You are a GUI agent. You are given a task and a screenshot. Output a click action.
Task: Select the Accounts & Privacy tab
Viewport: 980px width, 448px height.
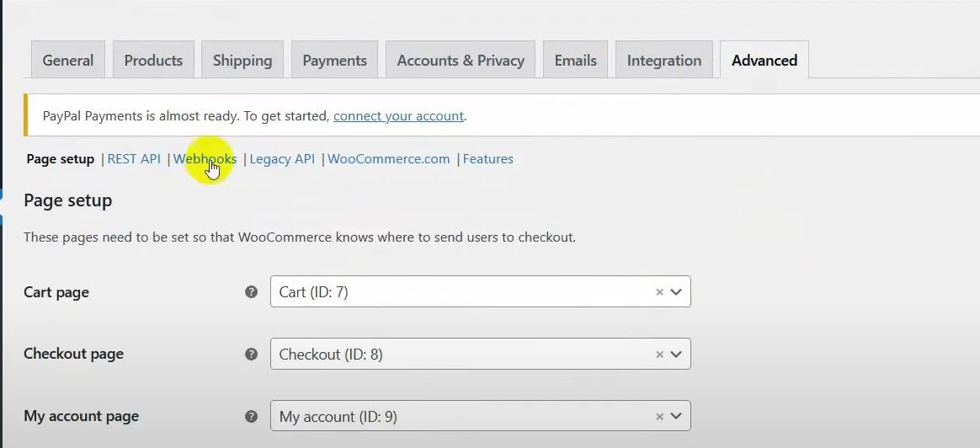(461, 61)
